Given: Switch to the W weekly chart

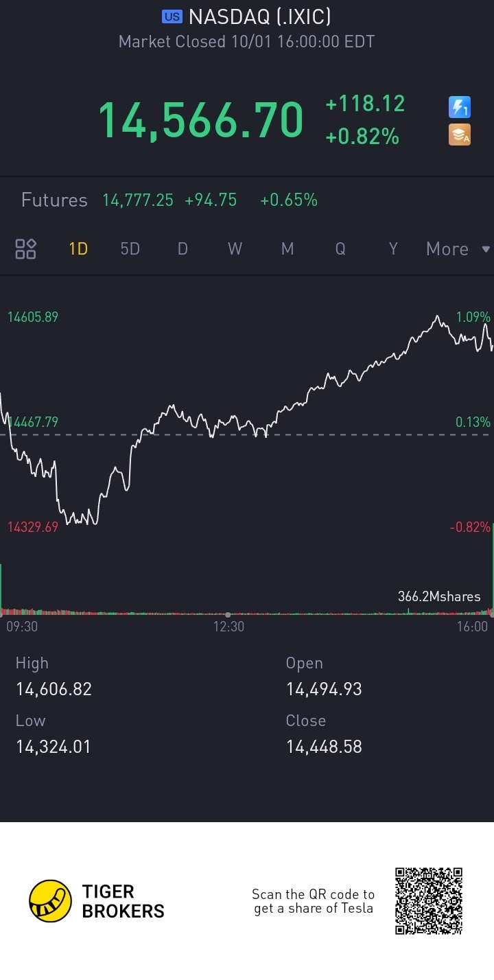Looking at the screenshot, I should [x=235, y=248].
